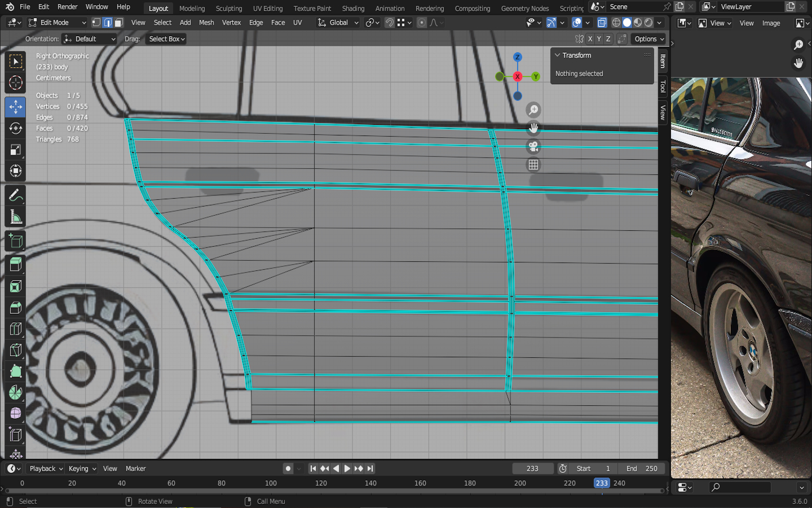The image size is (812, 508).
Task: Activate the Loop Cut tool
Action: (16, 329)
